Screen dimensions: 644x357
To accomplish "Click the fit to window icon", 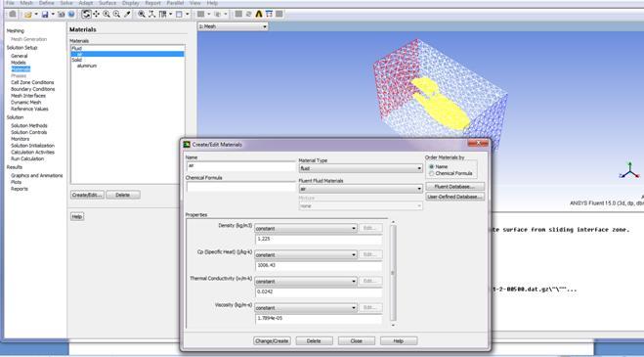I will pos(142,14).
